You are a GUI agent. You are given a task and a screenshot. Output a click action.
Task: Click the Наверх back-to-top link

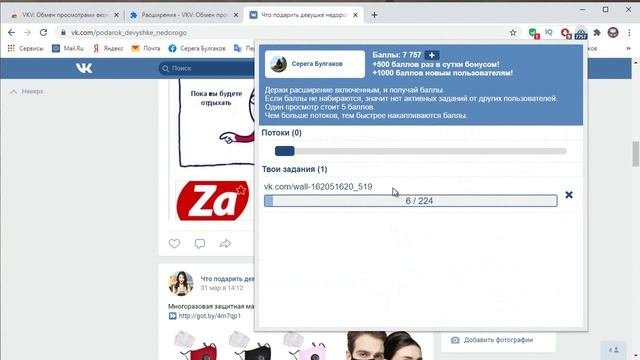pos(27,91)
